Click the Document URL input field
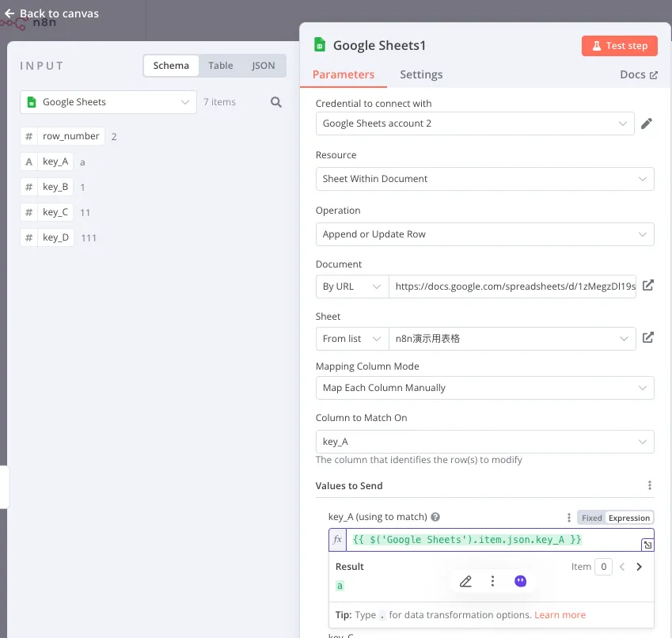This screenshot has height=638, width=672. tap(512, 287)
